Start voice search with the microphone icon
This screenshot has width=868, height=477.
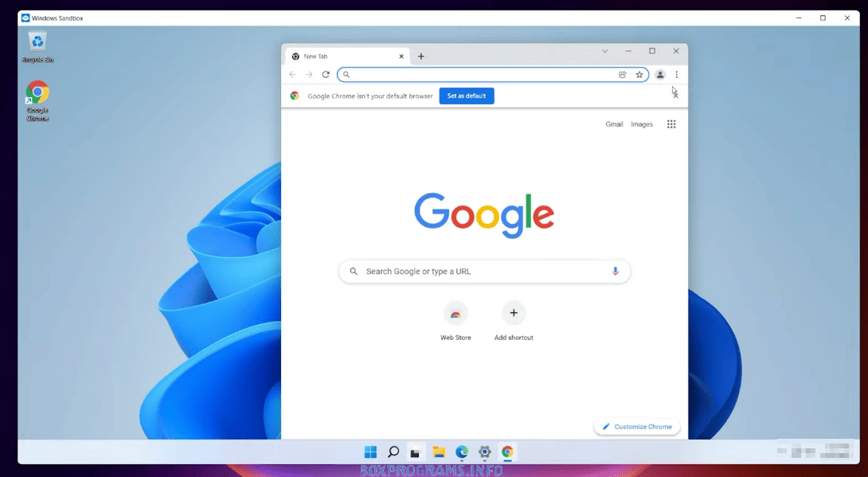coord(615,272)
